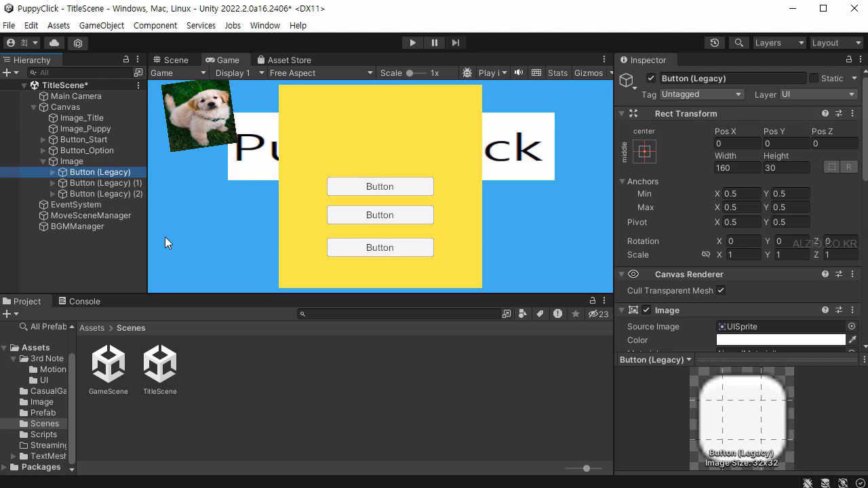Toggle hidden packages visibility count
The height and width of the screenshot is (488, 868).
(598, 314)
